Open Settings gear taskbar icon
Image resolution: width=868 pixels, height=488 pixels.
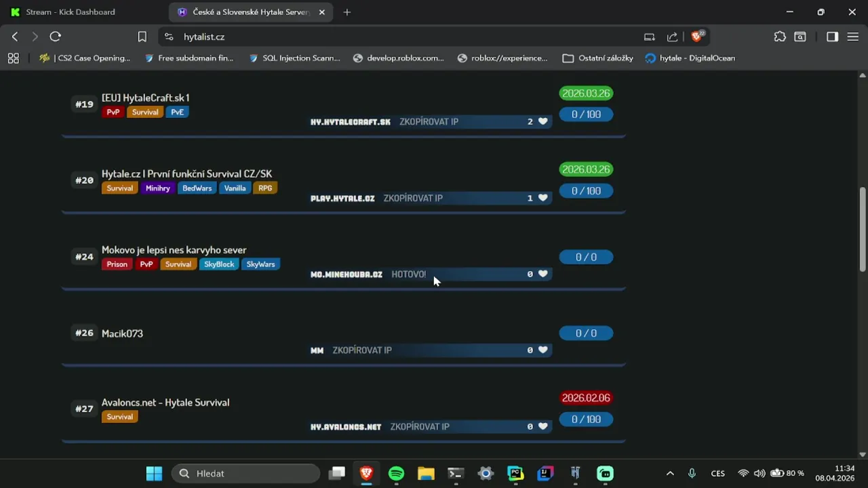[486, 473]
